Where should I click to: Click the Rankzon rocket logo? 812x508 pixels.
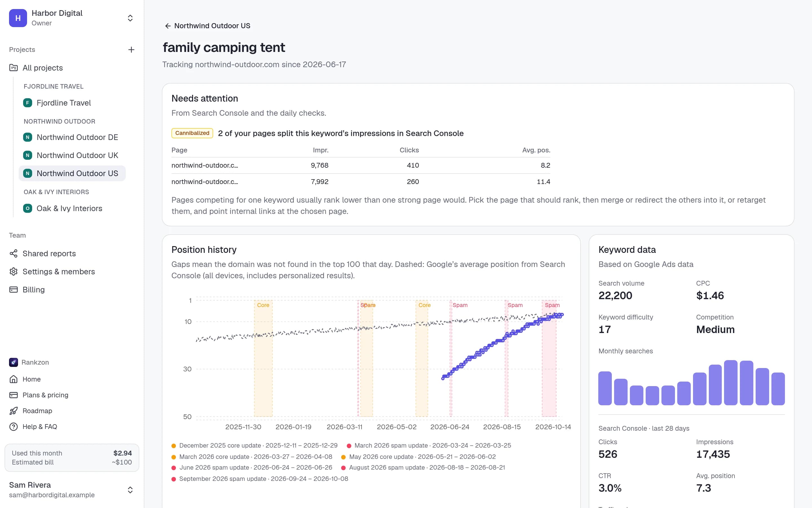point(14,362)
